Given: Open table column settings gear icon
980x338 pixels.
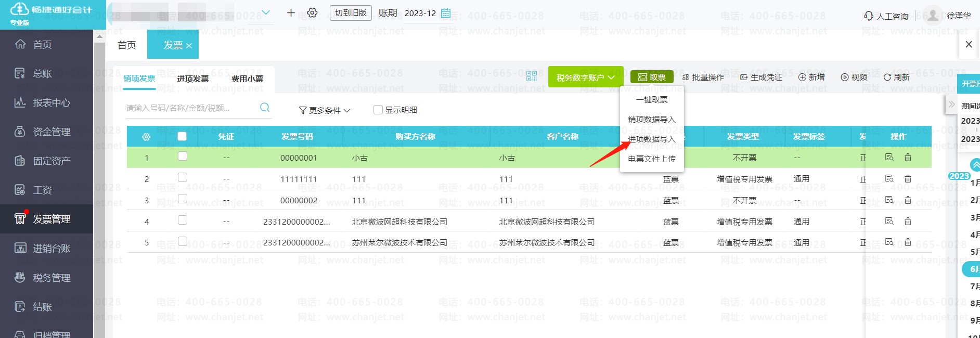Looking at the screenshot, I should click(146, 137).
